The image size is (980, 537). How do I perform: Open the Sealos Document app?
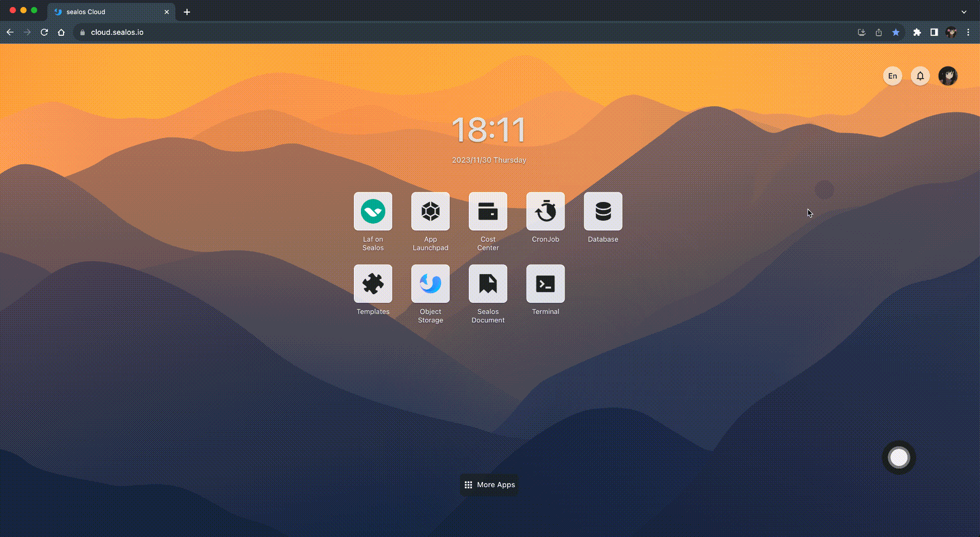(487, 284)
